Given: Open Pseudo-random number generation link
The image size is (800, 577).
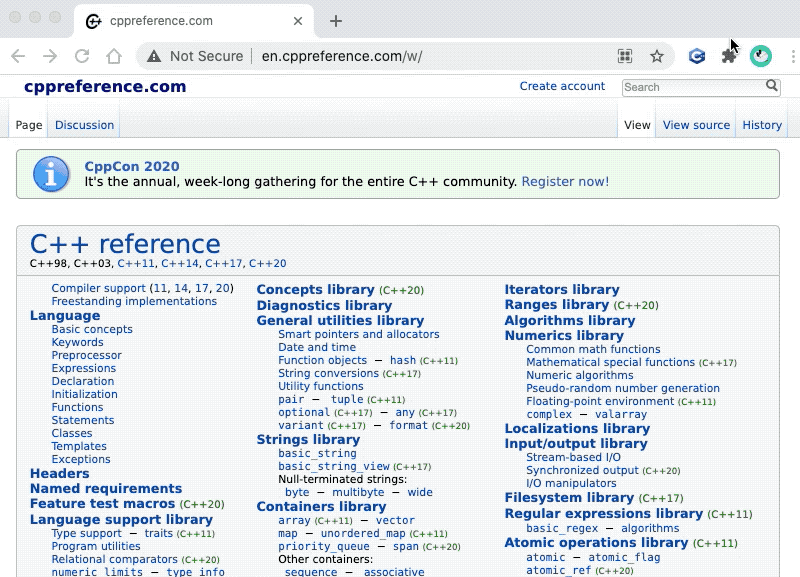Looking at the screenshot, I should 623,388.
